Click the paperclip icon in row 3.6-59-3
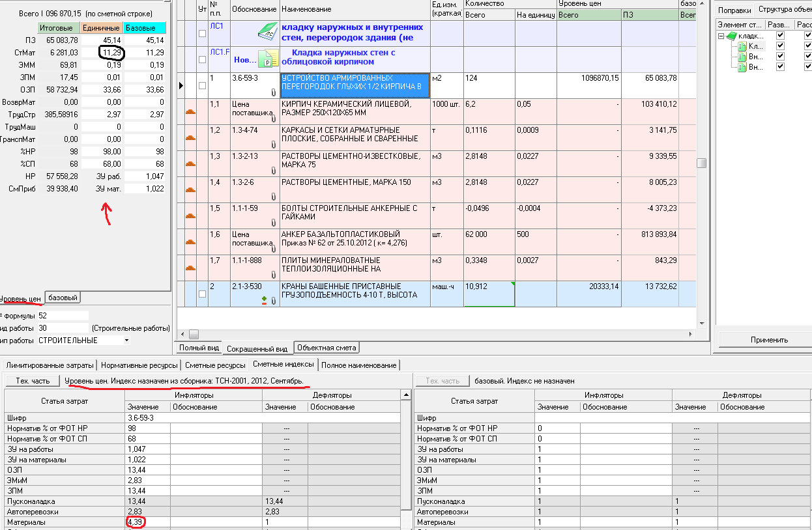 (274, 92)
